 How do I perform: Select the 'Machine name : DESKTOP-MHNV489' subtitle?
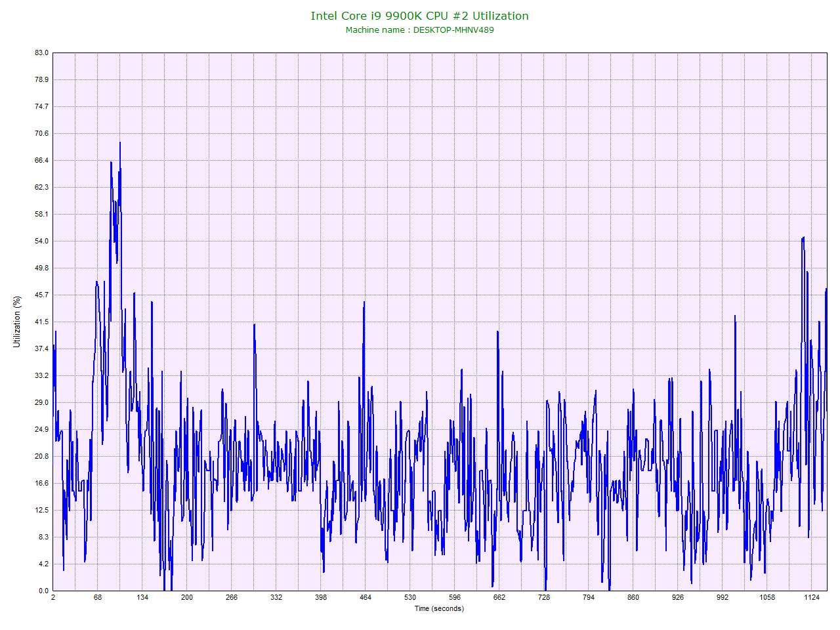tap(420, 30)
